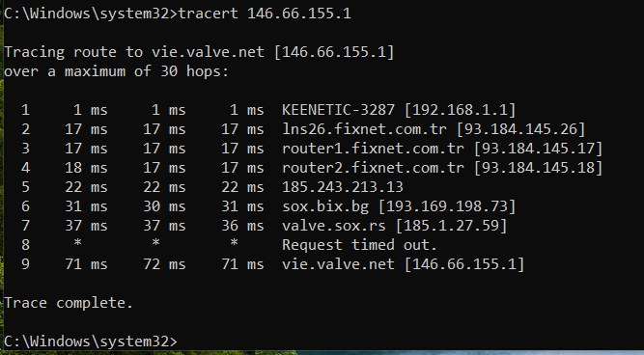644x355 pixels.
Task: Click the Trace complete text
Action: [x=69, y=303]
